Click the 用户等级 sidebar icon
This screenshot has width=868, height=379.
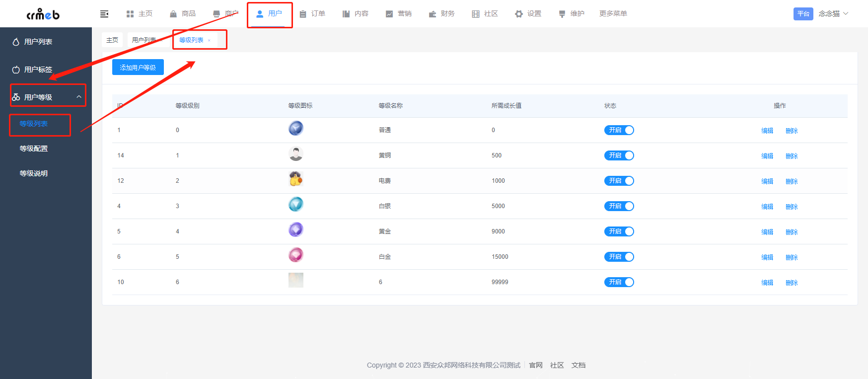pyautogui.click(x=16, y=97)
